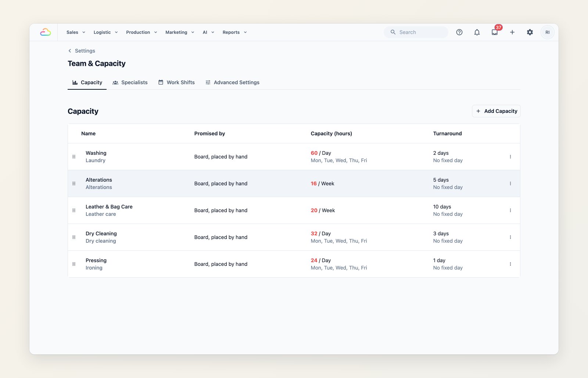Open the three-dot menu for Pressing row

(x=510, y=264)
